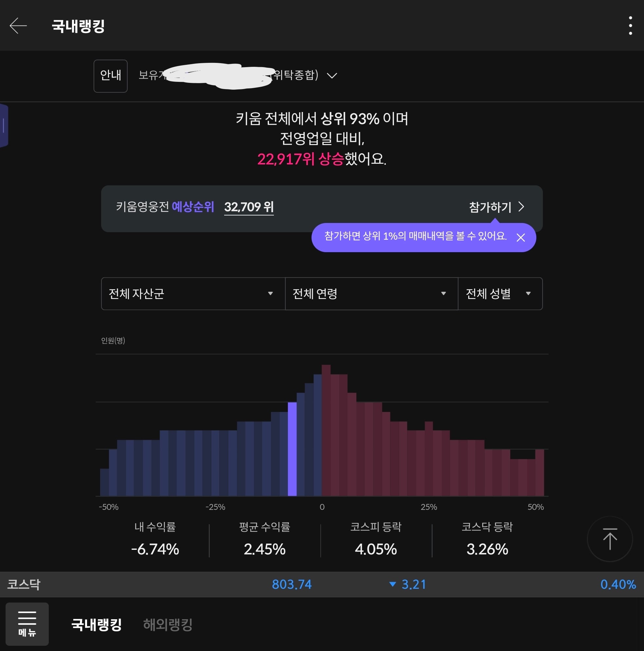Click the 코스닥 index ticker label
This screenshot has height=651, width=644.
[24, 584]
